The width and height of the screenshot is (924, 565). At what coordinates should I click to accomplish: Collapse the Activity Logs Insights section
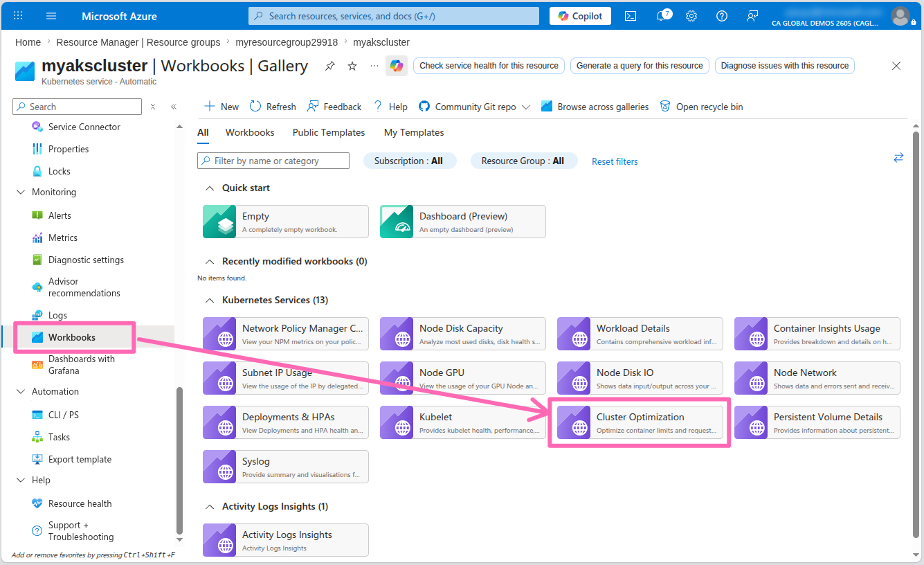click(209, 507)
